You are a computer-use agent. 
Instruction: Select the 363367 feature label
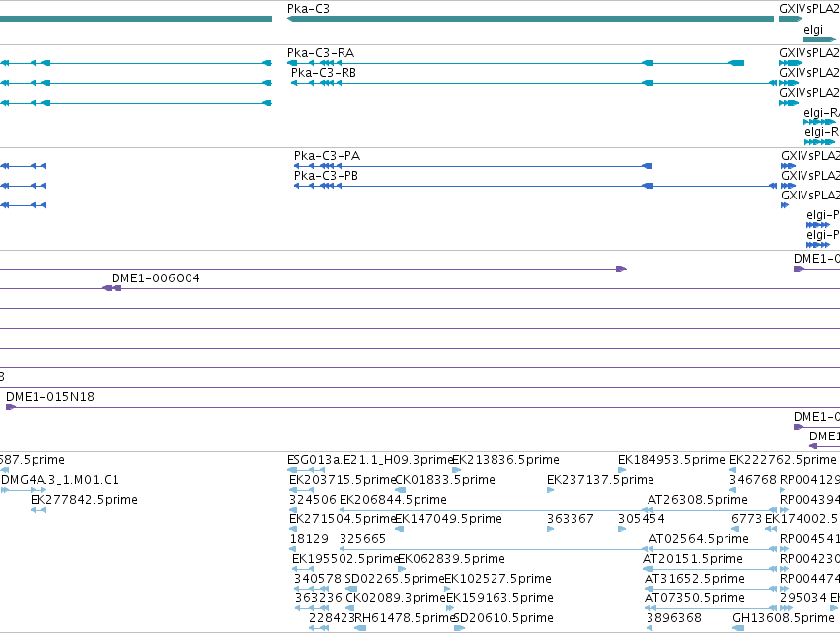pyautogui.click(x=570, y=519)
